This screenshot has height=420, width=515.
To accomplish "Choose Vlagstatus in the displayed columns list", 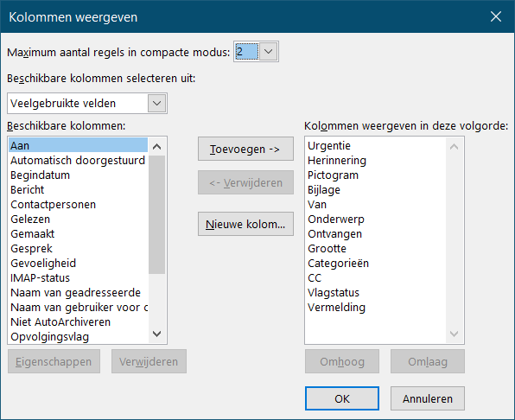I will [x=375, y=293].
